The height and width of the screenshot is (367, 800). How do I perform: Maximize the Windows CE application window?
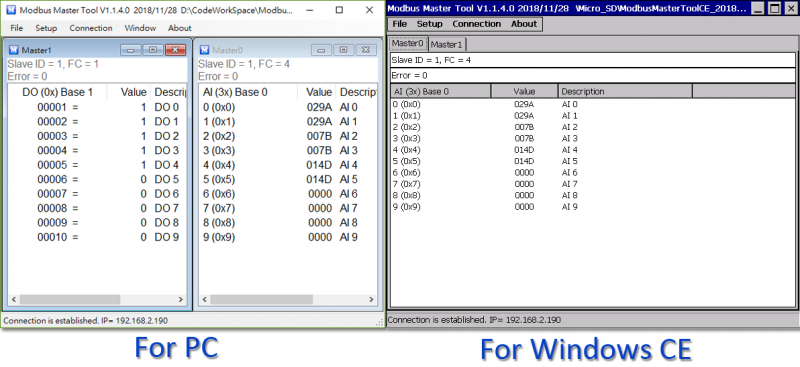coord(774,8)
